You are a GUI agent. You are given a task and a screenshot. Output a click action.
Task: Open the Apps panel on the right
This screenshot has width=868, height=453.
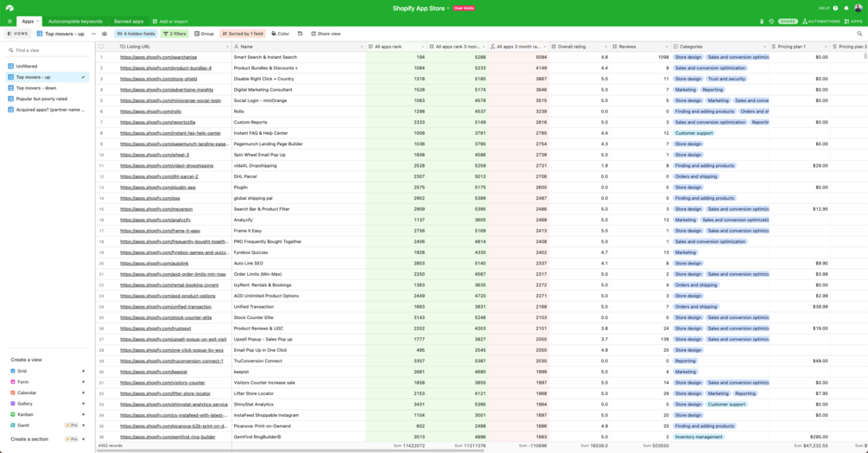[853, 22]
